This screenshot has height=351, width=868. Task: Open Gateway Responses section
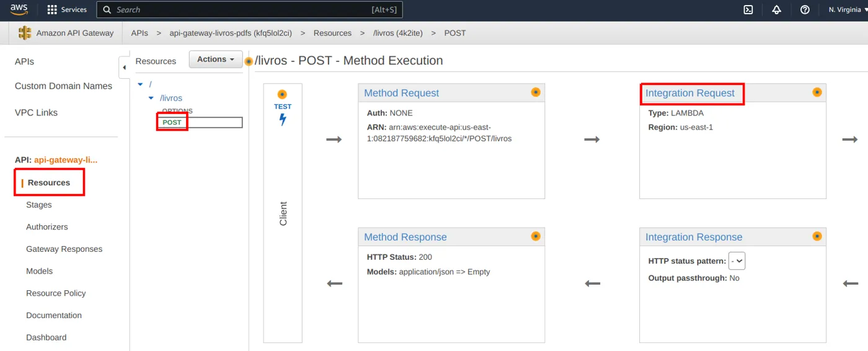[64, 249]
